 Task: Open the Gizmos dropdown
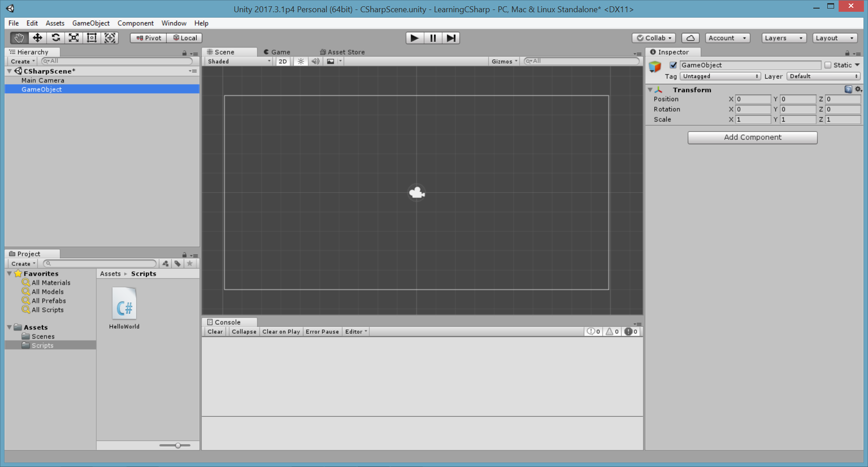pyautogui.click(x=504, y=61)
